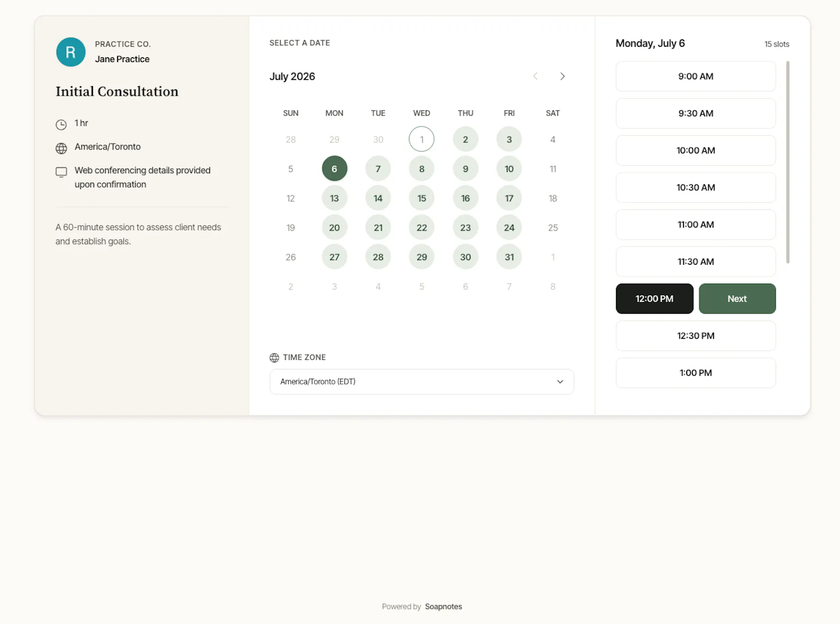
Task: Pick Friday July 3
Action: pyautogui.click(x=509, y=139)
